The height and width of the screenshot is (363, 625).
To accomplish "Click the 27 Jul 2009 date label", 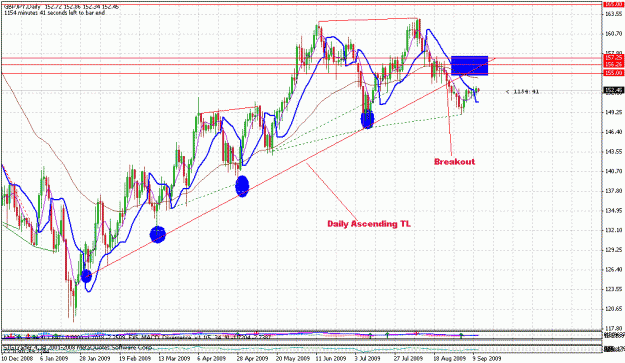I will click(408, 359).
